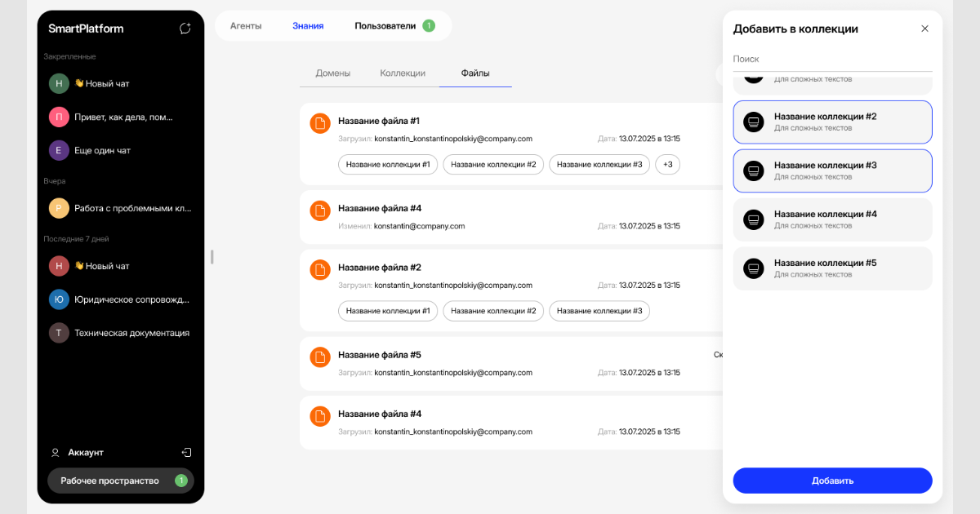Click the orange file icon of Название файла #1

click(x=320, y=123)
